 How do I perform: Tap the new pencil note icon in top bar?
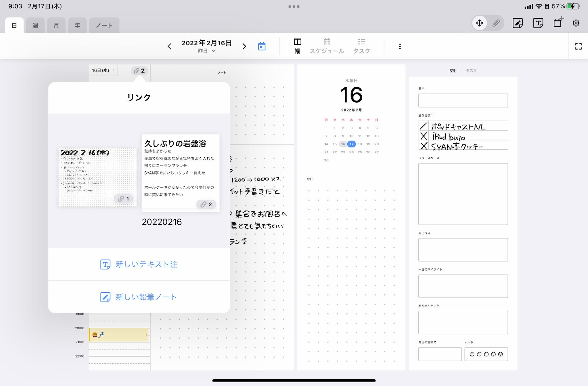click(518, 23)
